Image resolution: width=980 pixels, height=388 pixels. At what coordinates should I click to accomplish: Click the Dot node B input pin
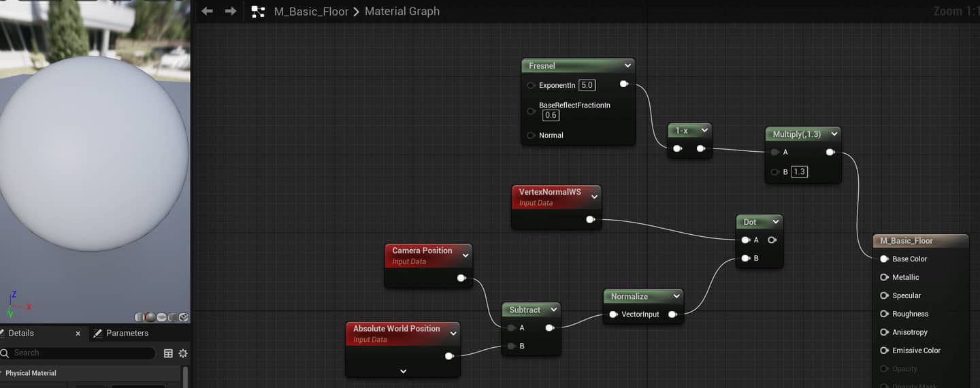tap(746, 258)
